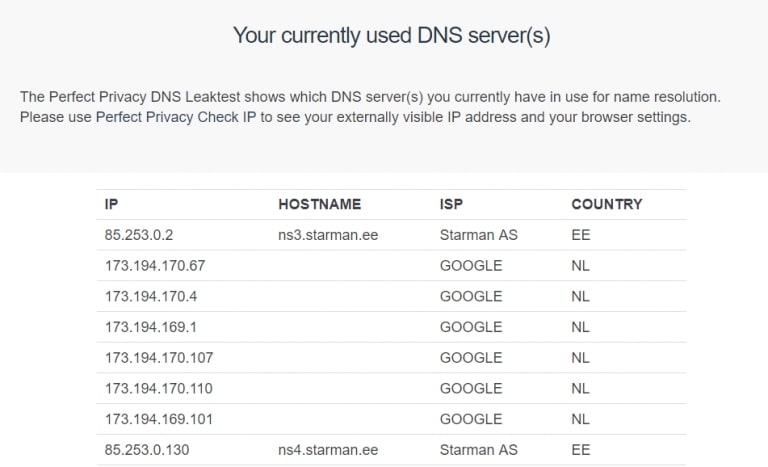Viewport: 768px width, 467px height.
Task: Select IP address 173.194.169.1
Action: tap(151, 327)
